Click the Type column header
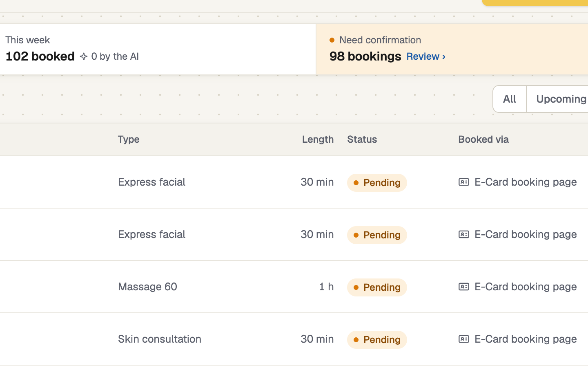 tap(129, 139)
